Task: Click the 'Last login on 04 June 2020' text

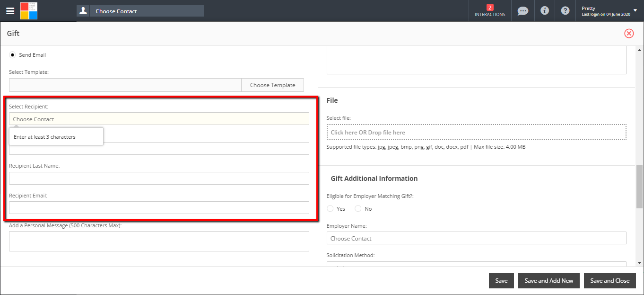Action: coord(606,15)
